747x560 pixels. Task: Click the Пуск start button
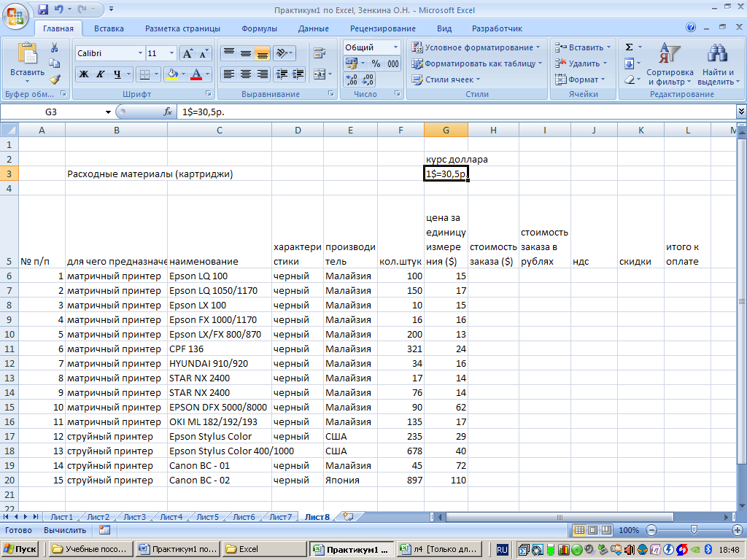[x=21, y=549]
